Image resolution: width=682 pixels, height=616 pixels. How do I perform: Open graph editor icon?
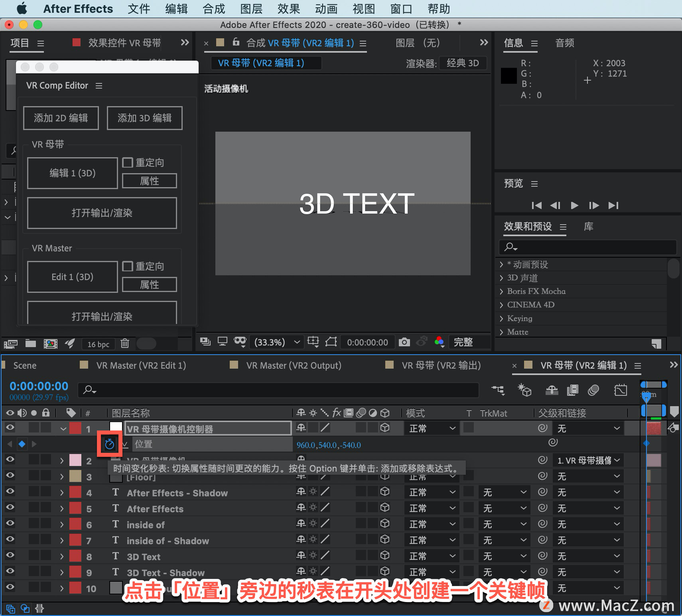621,390
